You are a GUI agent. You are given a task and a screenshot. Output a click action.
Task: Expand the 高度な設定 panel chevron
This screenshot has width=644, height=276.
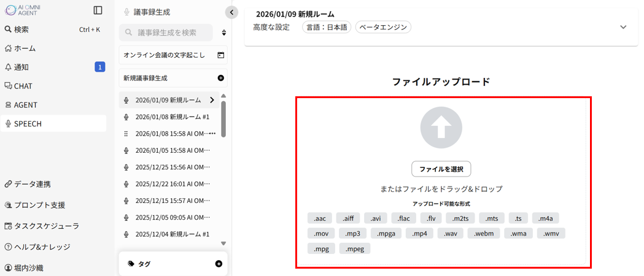[x=623, y=27]
